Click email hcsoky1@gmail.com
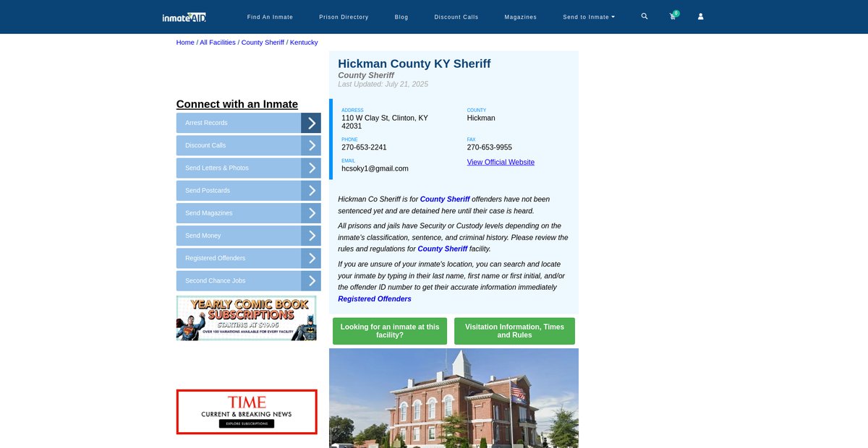Image resolution: width=868 pixels, height=448 pixels. coord(375,168)
